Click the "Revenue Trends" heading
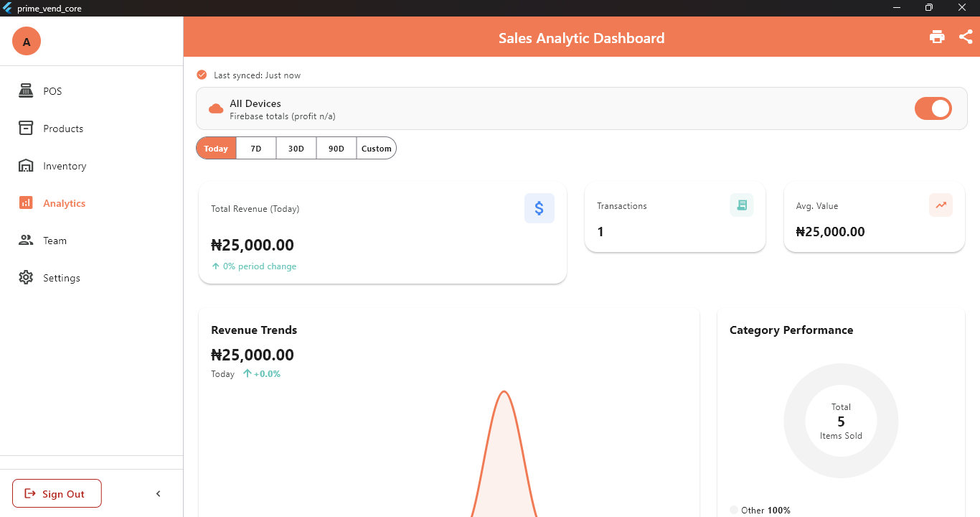This screenshot has width=980, height=517. pos(254,330)
